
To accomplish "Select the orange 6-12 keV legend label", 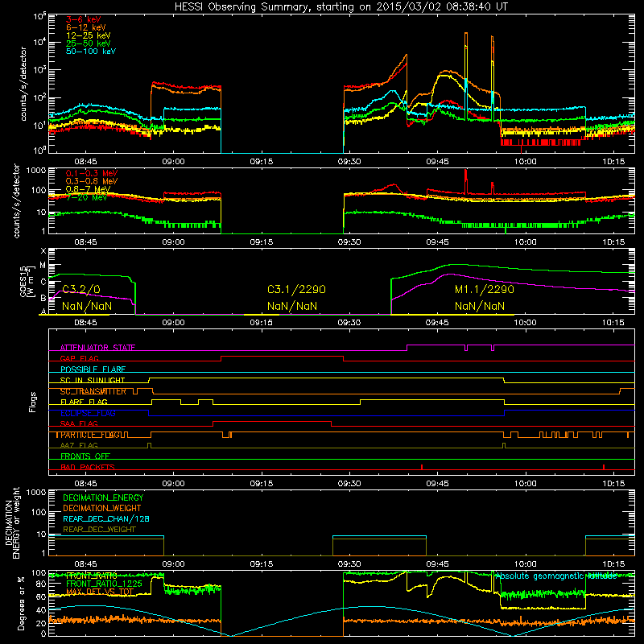I will 86,27.
